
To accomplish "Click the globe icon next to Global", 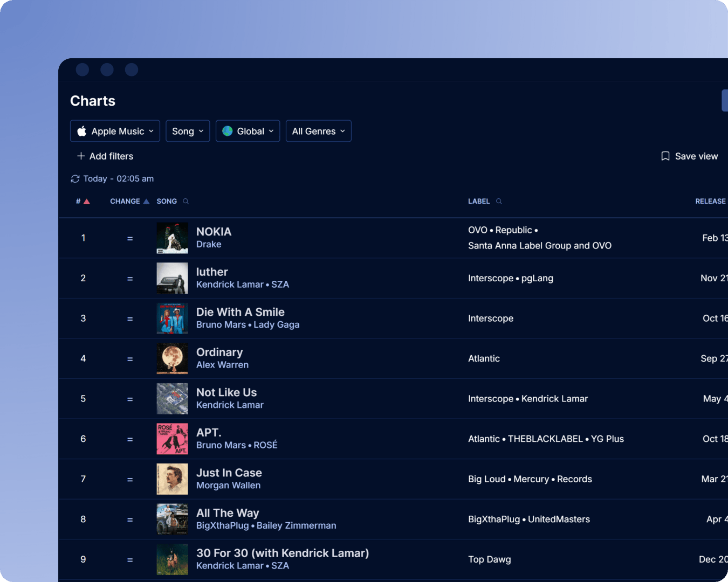I will pos(229,131).
